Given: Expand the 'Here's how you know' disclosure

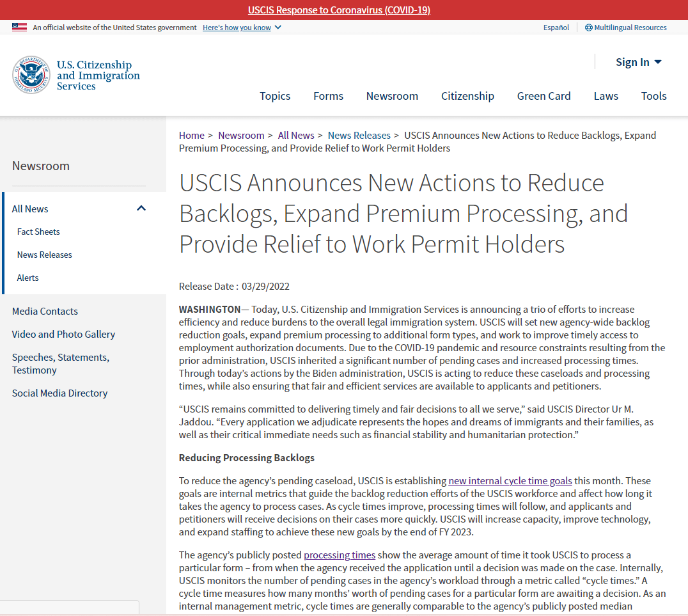Looking at the screenshot, I should coord(242,28).
